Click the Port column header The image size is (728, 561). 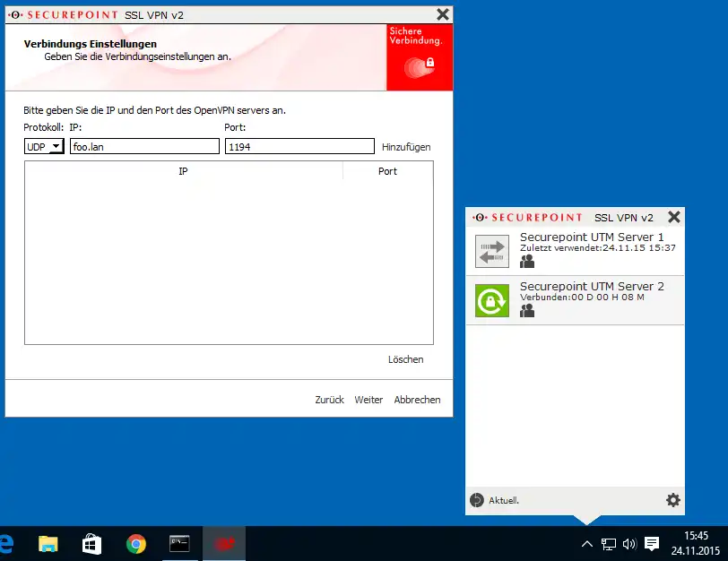(387, 171)
